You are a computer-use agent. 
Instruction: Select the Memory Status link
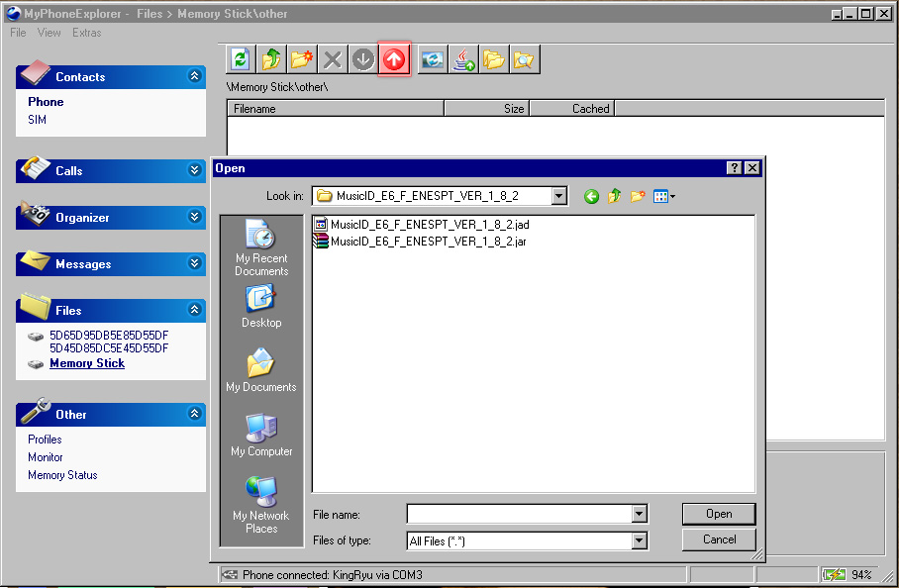pyautogui.click(x=62, y=475)
